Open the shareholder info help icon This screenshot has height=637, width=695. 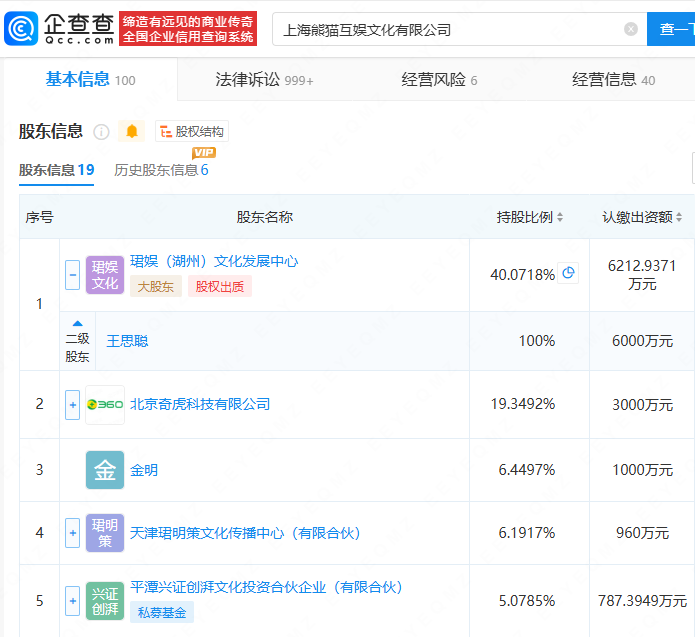coord(101,132)
